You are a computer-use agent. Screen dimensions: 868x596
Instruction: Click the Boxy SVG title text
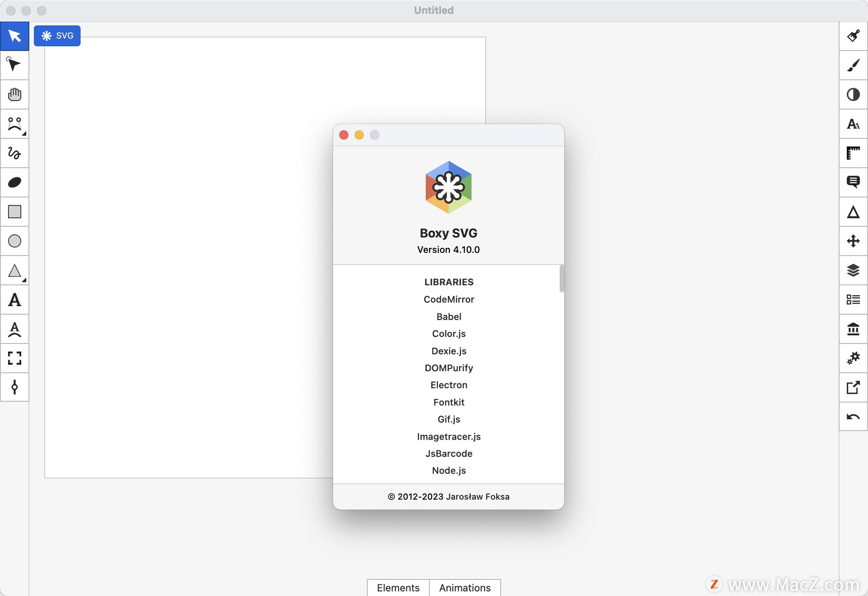point(448,233)
